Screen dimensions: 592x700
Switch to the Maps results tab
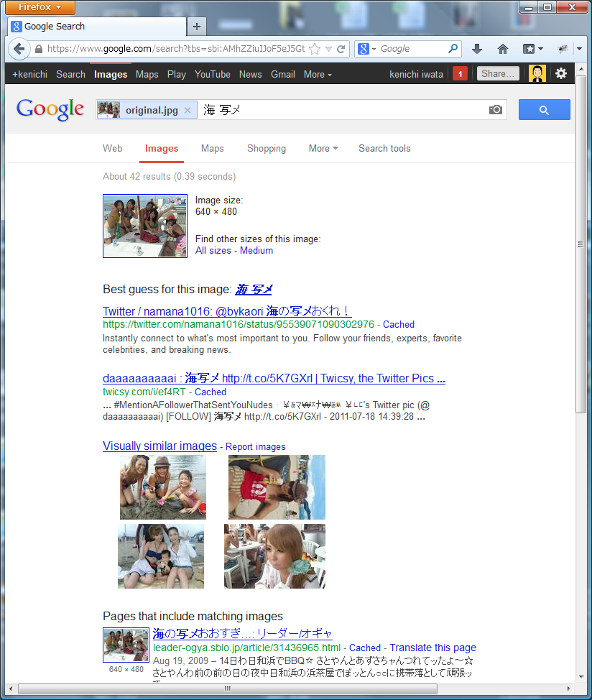click(213, 149)
